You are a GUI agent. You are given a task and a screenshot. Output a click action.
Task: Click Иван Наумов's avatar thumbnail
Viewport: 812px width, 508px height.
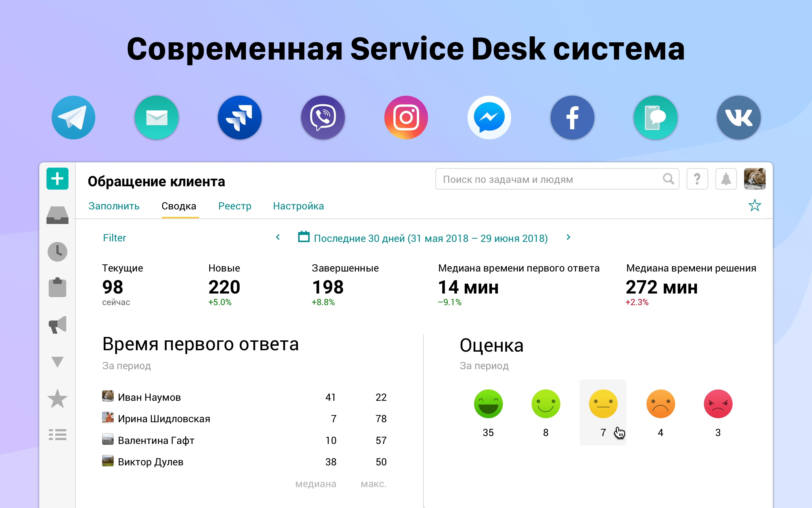coord(108,396)
